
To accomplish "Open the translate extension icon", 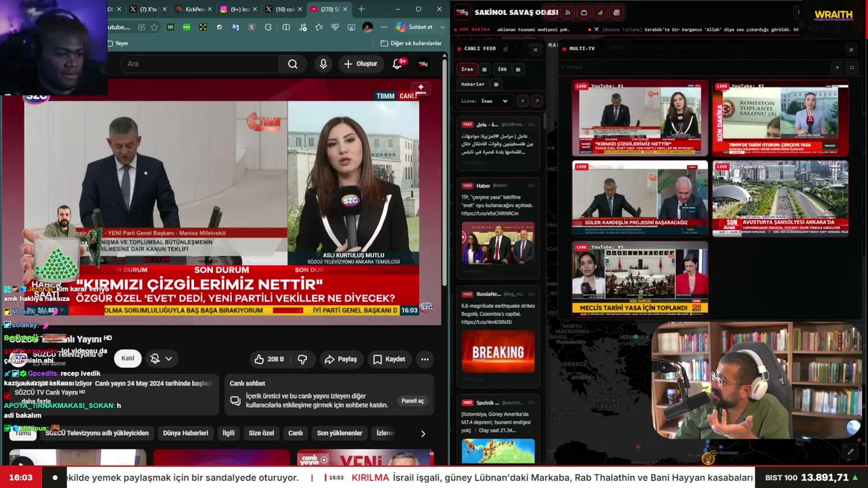I will (235, 27).
